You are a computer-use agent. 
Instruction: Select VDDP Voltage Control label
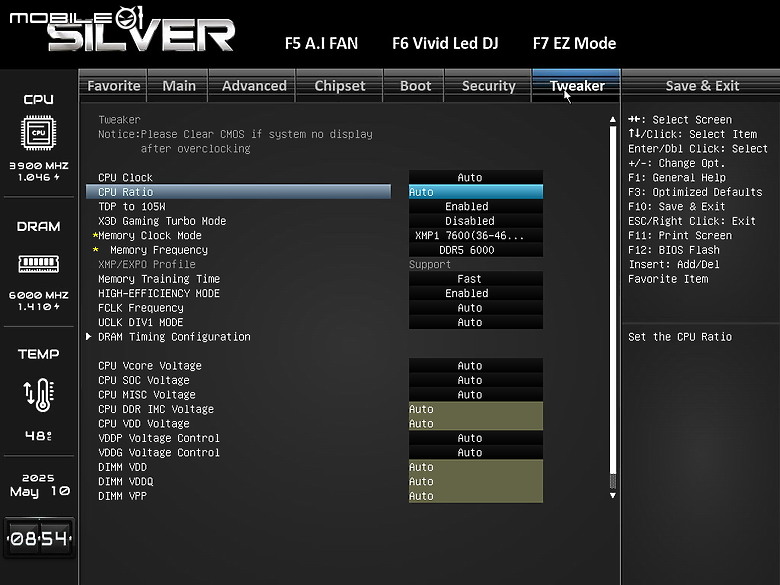pos(159,438)
